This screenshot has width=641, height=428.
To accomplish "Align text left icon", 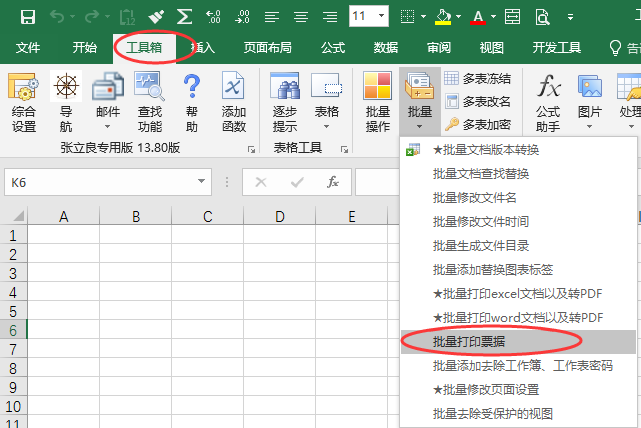I will point(271,17).
